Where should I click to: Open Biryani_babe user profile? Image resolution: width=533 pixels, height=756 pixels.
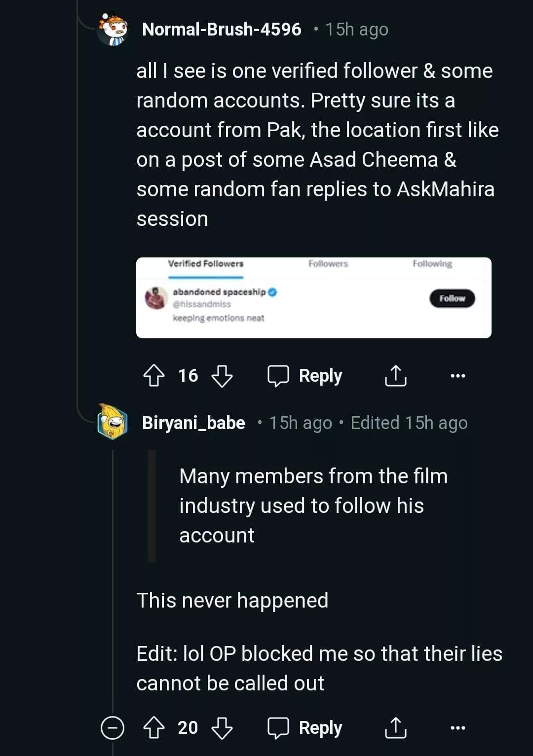pos(193,423)
